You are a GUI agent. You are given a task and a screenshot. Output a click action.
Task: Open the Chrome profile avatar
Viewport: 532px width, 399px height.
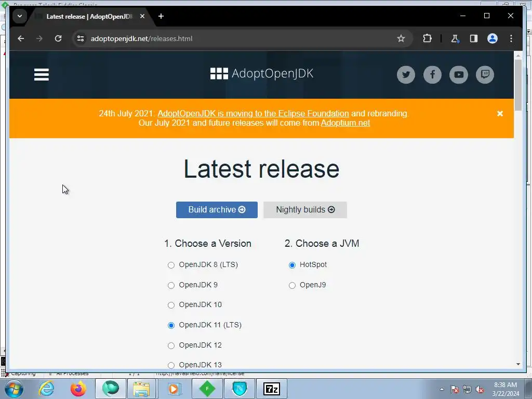(493, 38)
